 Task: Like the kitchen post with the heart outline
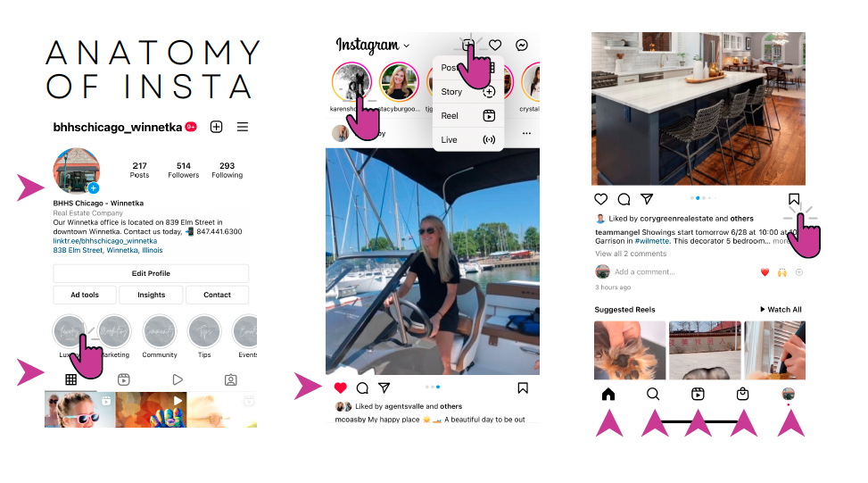click(600, 199)
